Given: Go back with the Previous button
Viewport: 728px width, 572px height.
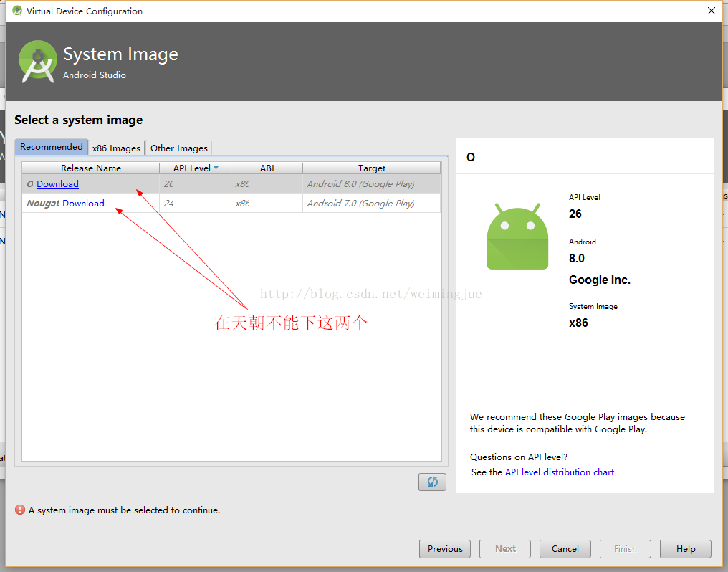Looking at the screenshot, I should tap(445, 549).
